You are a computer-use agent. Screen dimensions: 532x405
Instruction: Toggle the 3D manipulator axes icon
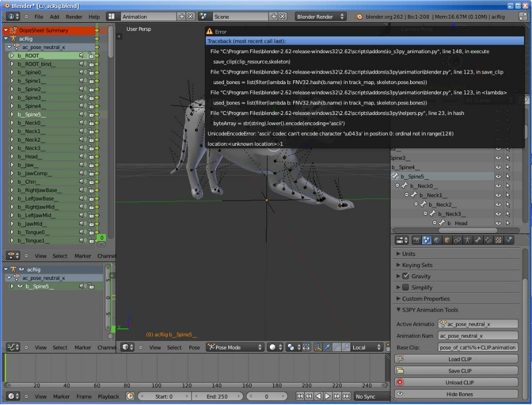pyautogui.click(x=318, y=348)
